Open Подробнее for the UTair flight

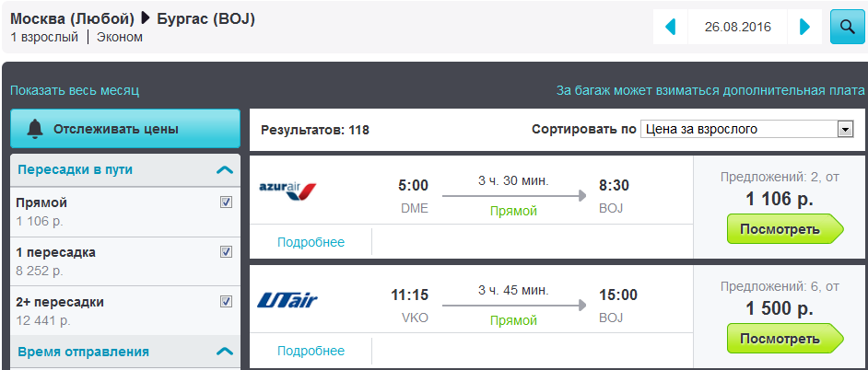point(311,352)
